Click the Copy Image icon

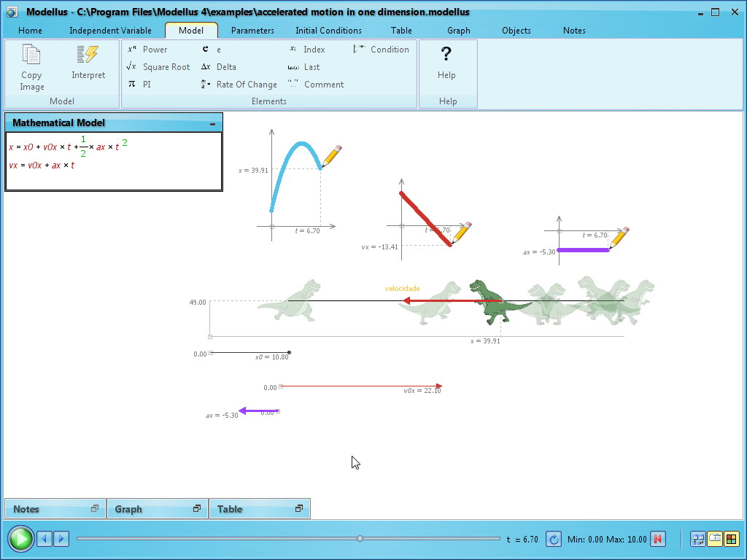[31, 55]
